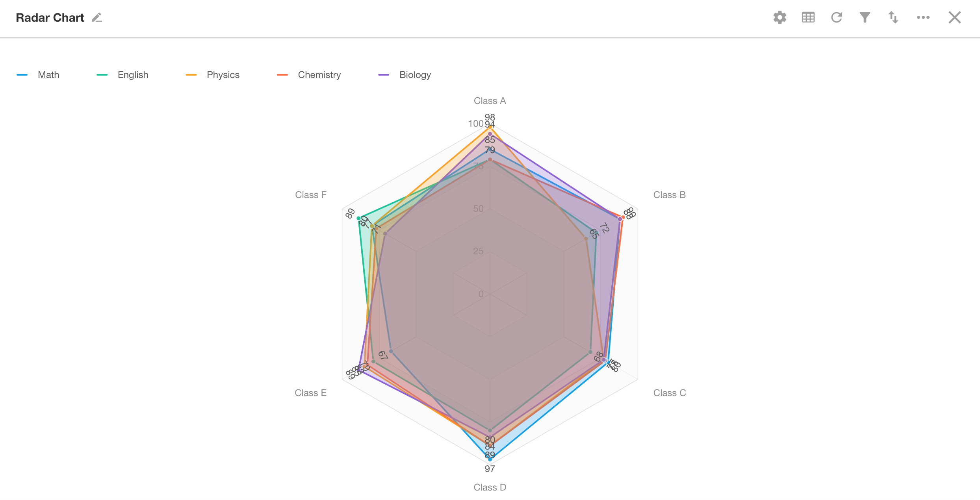Screen dimensions: 980x500
Task: Toggle Math series in legend
Action: (48, 75)
